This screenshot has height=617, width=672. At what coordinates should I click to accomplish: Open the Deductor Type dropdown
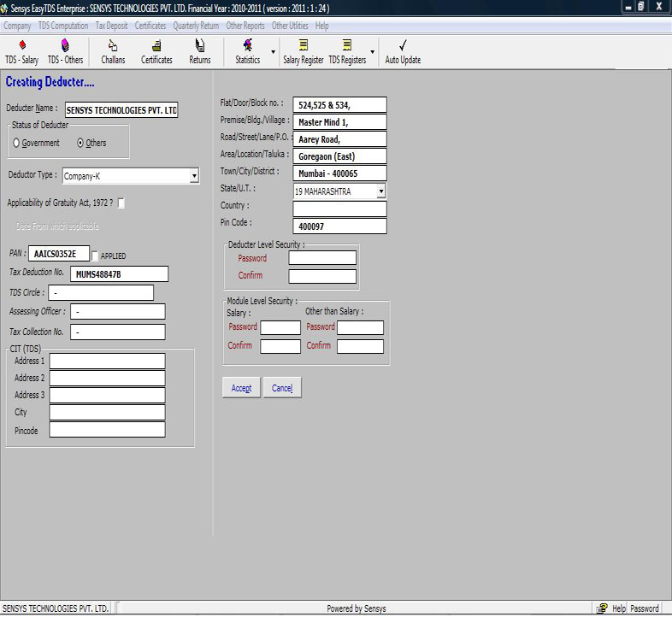pos(195,176)
